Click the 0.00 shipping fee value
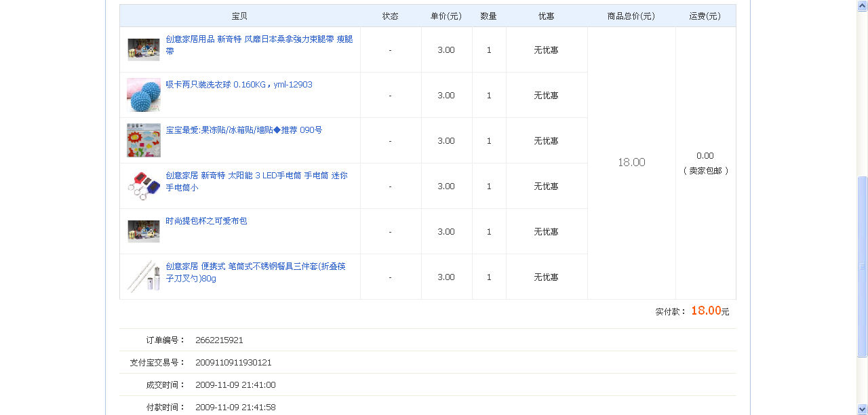This screenshot has width=868, height=415. (x=705, y=156)
